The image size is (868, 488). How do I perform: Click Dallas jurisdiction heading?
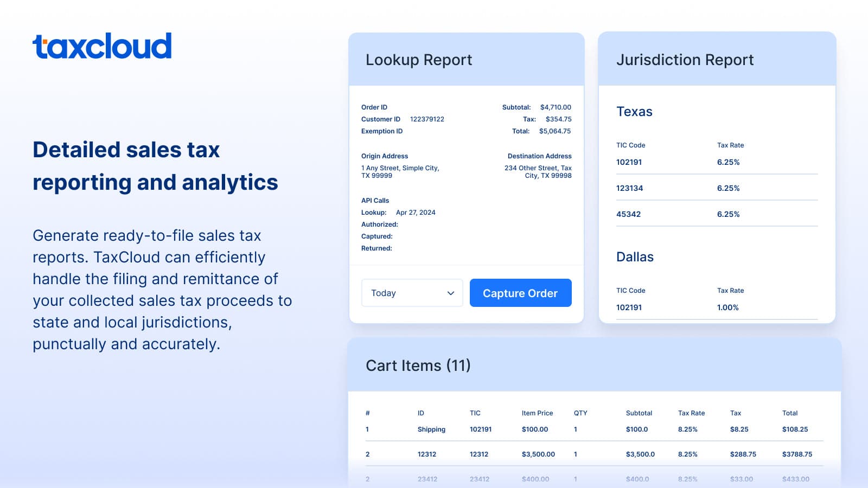click(635, 257)
